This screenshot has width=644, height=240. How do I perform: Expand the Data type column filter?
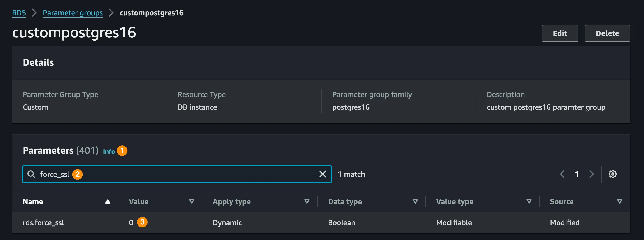tap(415, 201)
